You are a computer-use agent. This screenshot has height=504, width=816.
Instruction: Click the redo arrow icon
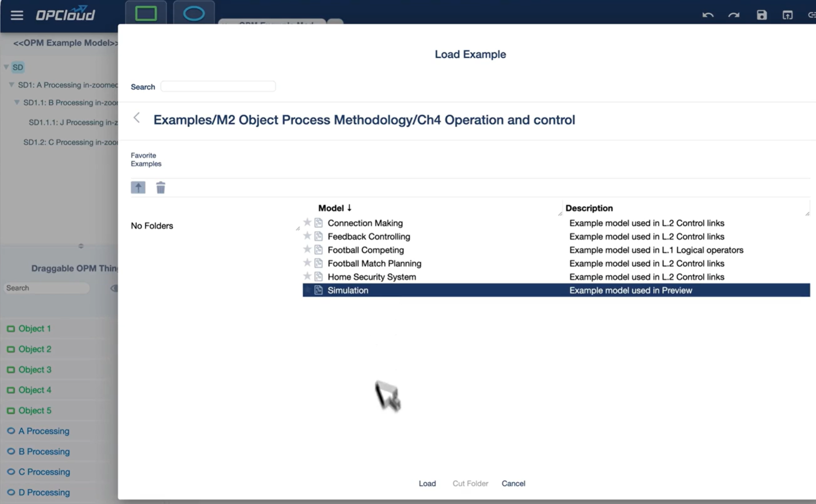734,15
